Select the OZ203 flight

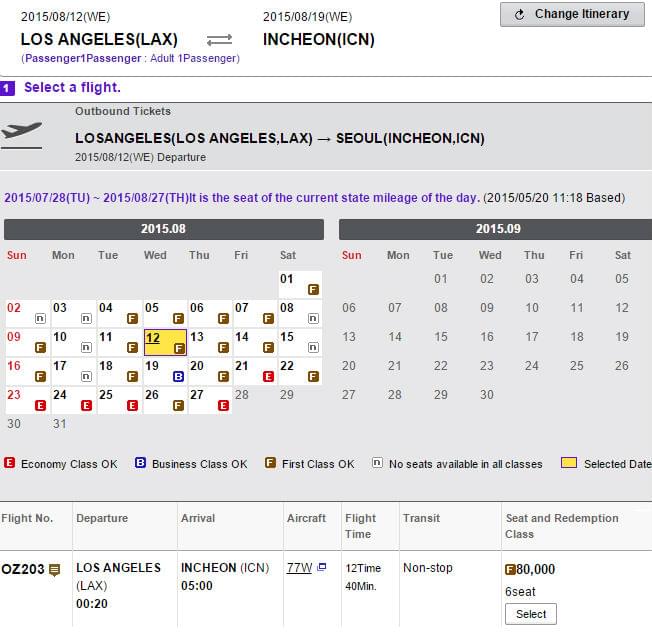tap(531, 614)
